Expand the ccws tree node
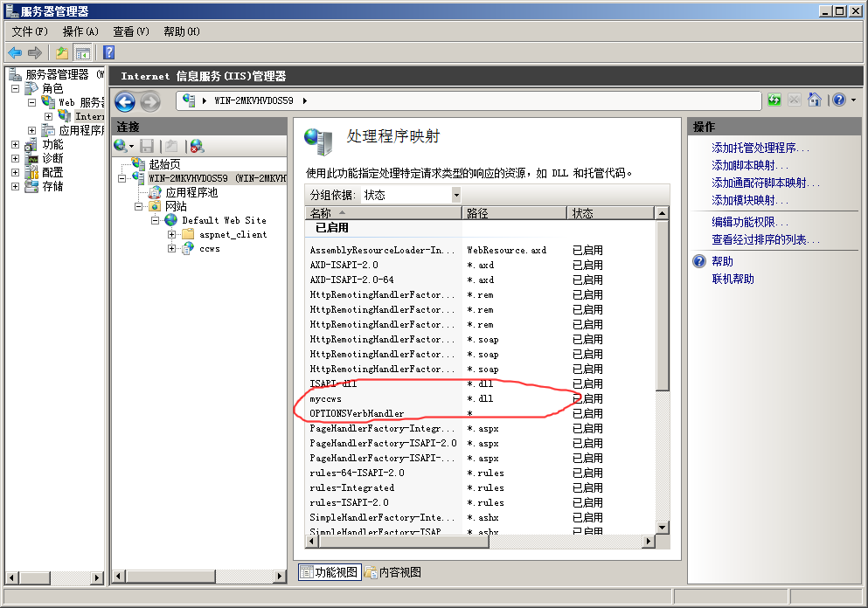 click(x=172, y=249)
